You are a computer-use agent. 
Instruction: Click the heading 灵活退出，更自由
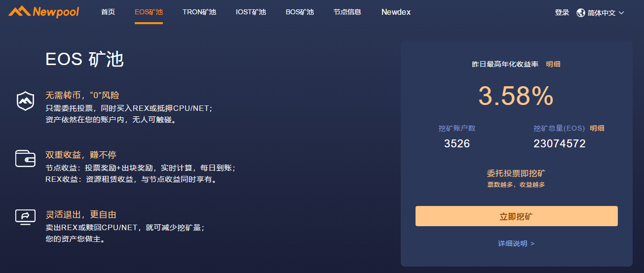(x=81, y=215)
